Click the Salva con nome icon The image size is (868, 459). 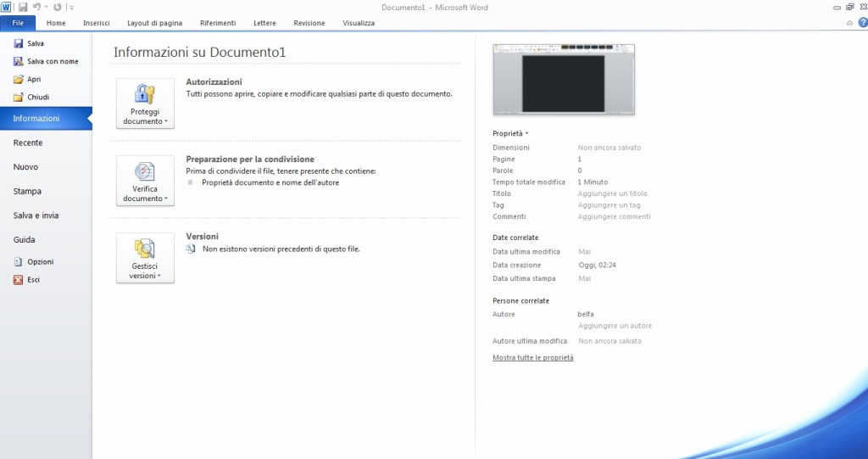19,62
